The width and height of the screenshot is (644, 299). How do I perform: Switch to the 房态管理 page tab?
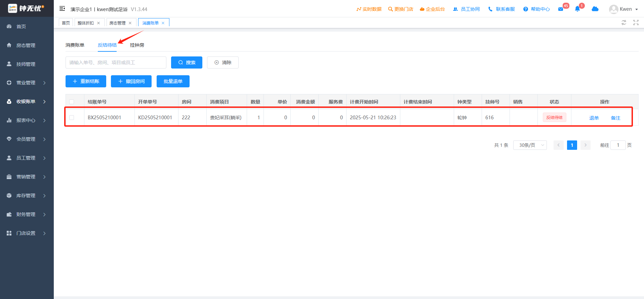pyautogui.click(x=118, y=23)
